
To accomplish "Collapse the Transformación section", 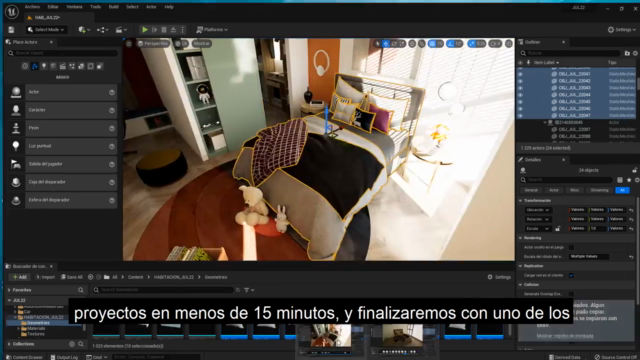I will (x=520, y=201).
